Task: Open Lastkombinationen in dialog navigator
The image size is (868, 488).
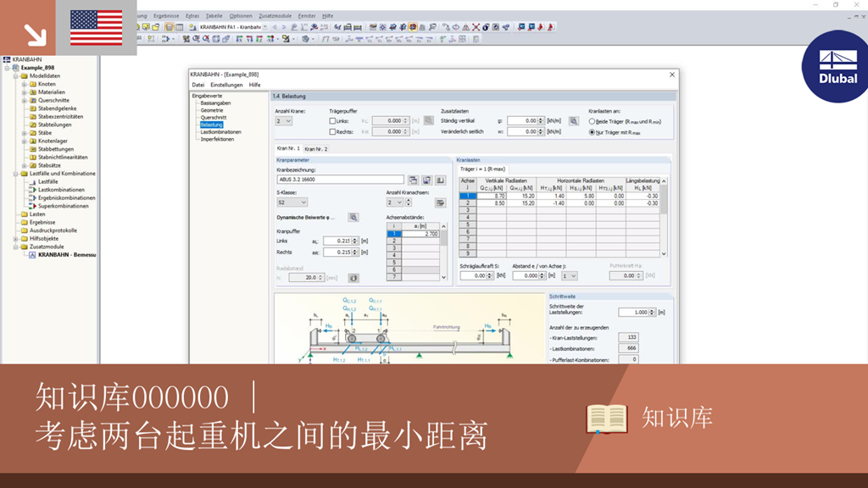Action: coord(221,131)
